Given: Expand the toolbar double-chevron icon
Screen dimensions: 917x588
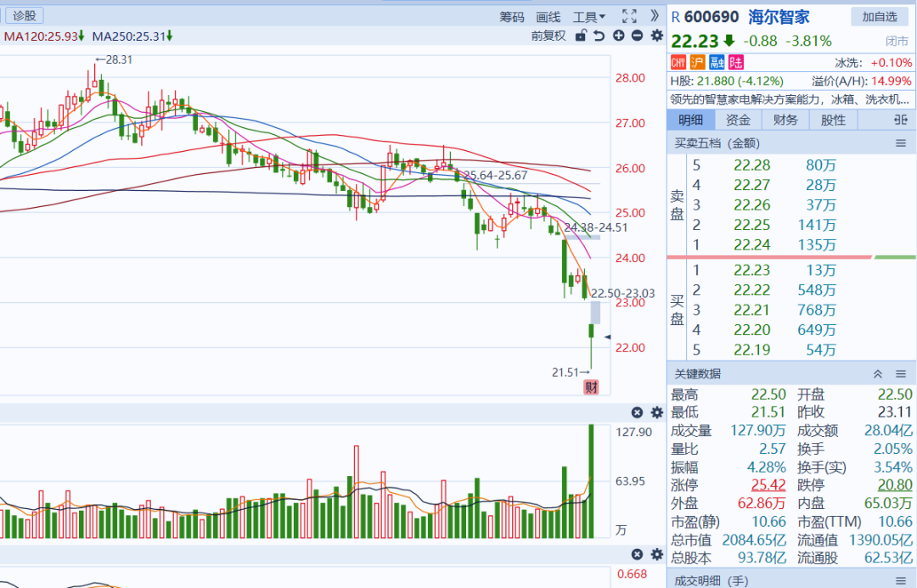Looking at the screenshot, I should point(655,16).
